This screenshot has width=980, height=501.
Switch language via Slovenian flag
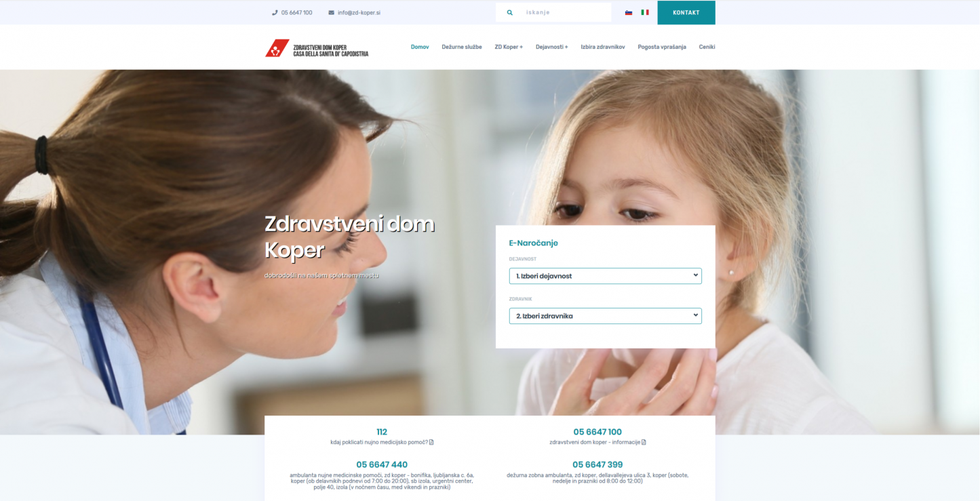coord(629,12)
